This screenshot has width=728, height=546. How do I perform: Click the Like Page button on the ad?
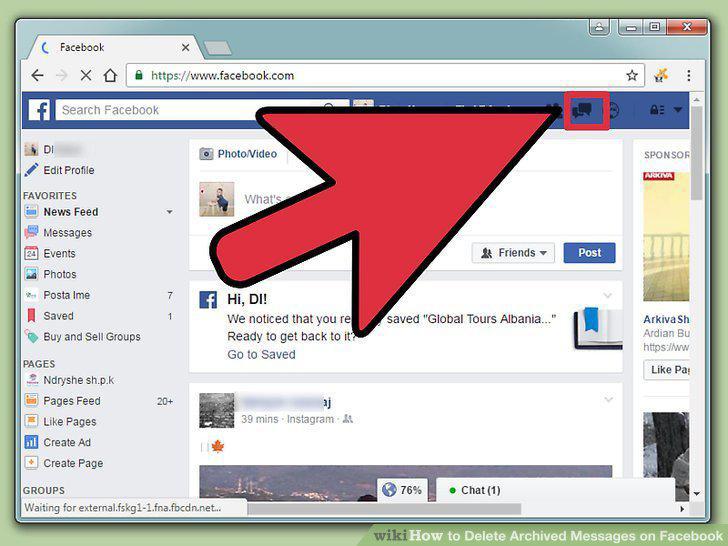667,370
